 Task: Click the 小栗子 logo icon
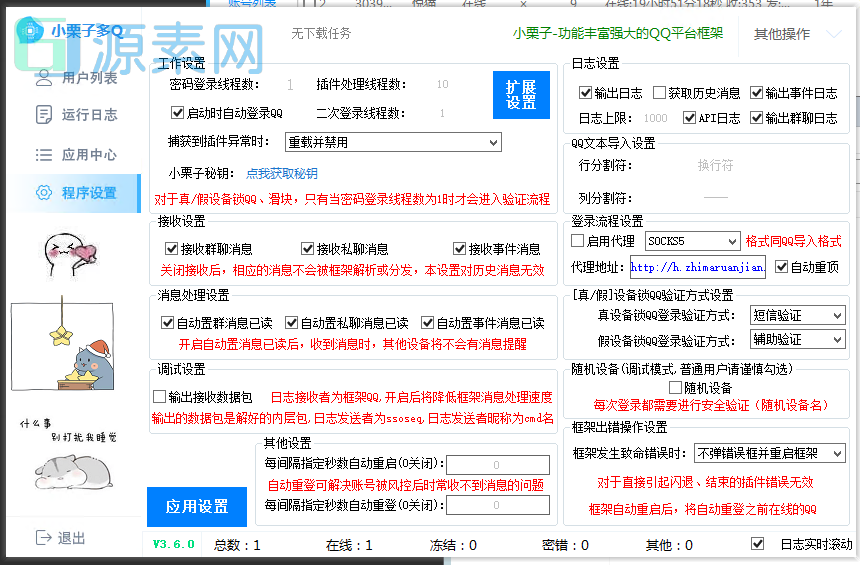30,31
